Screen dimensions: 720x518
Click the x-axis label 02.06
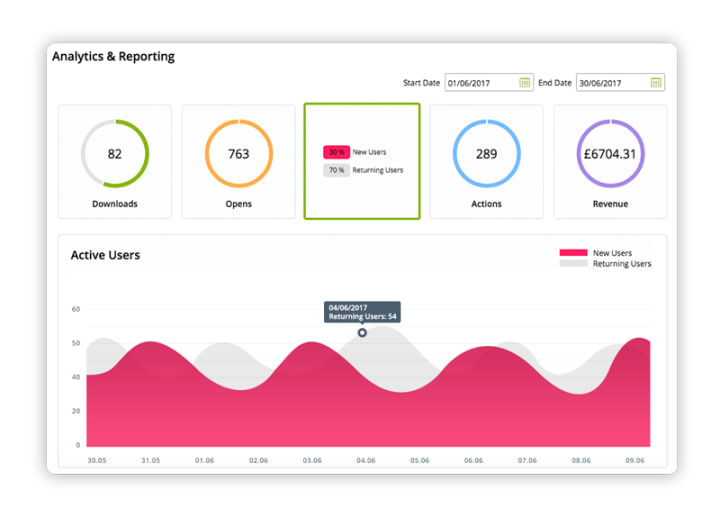click(258, 460)
